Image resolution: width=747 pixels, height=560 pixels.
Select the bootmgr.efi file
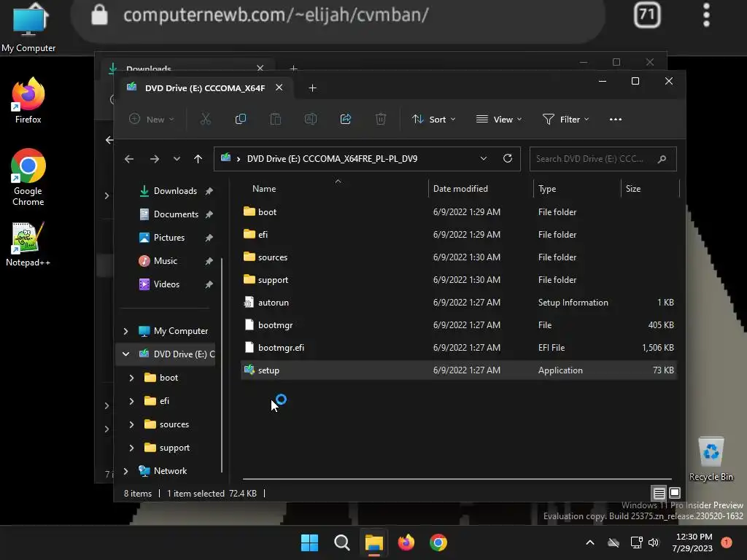point(458,348)
